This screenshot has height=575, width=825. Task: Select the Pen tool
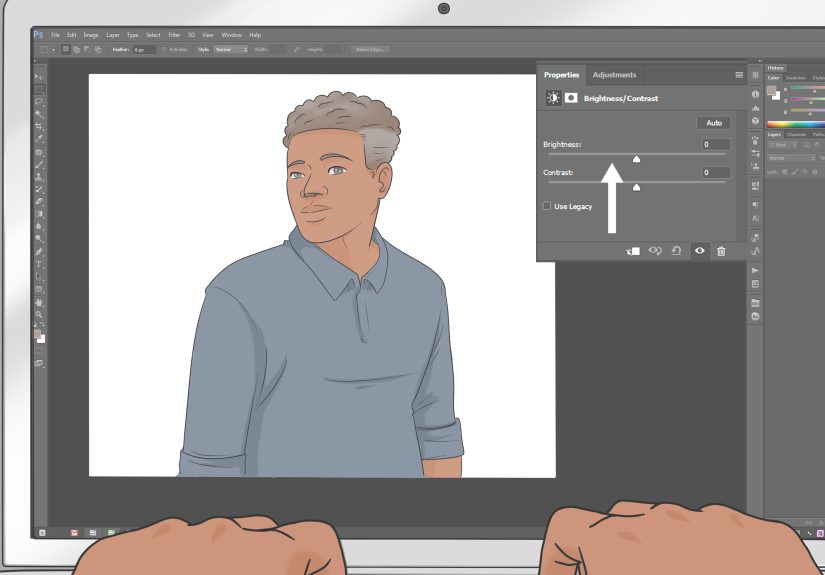tap(39, 251)
